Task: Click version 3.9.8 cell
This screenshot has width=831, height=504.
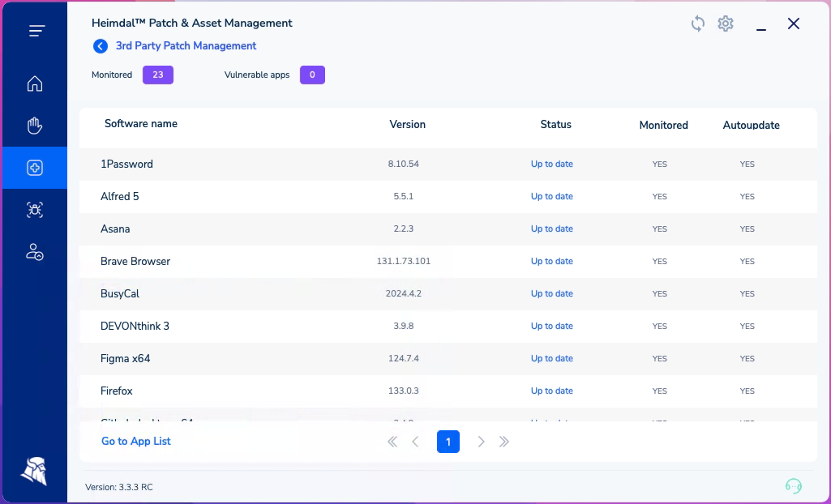Action: [x=403, y=326]
